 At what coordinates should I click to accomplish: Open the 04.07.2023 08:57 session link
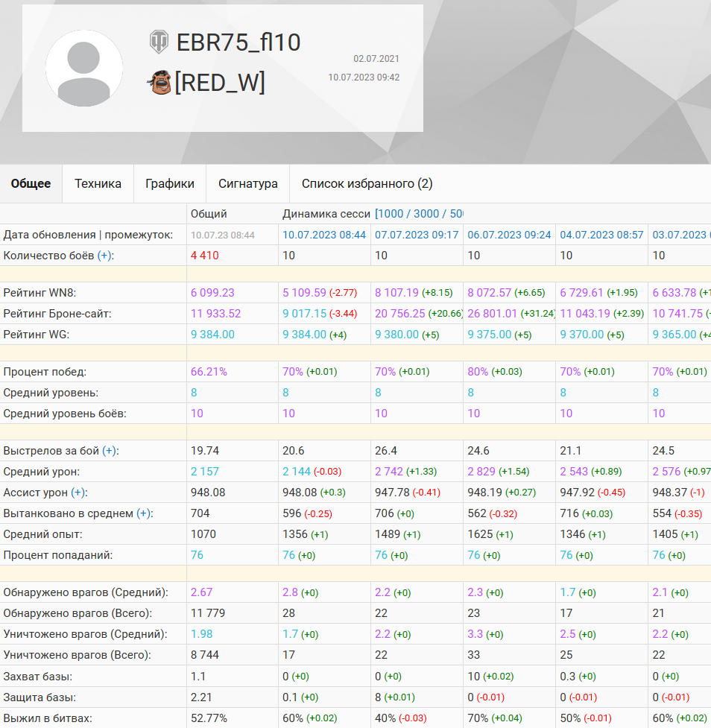coord(601,235)
